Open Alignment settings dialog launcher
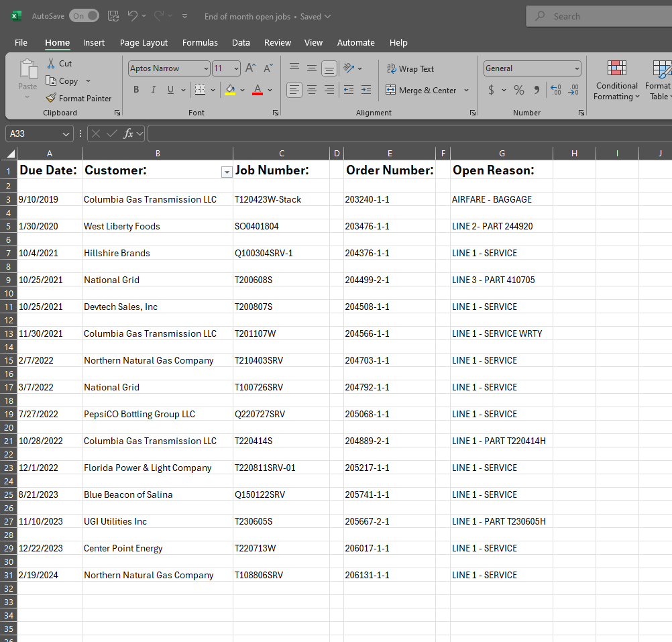The image size is (672, 642). [473, 113]
